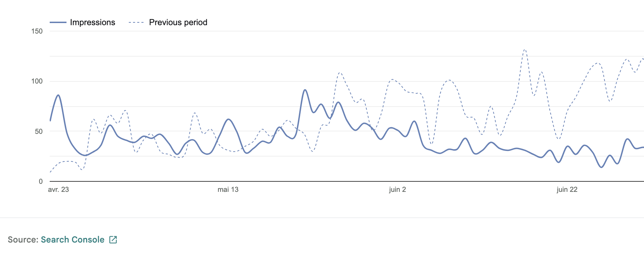
Task: Select the avr. 23 date label
Action: pyautogui.click(x=58, y=189)
